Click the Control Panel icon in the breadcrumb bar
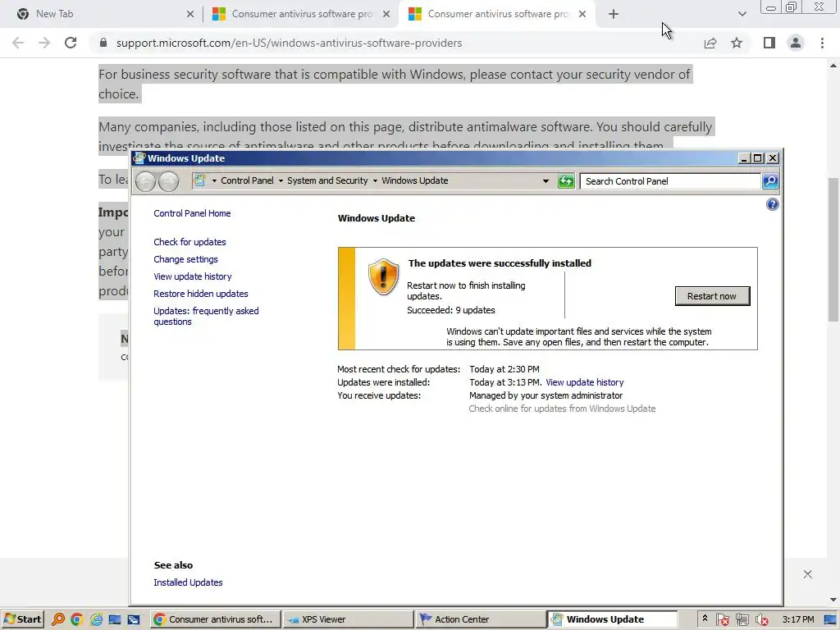Image resolution: width=840 pixels, height=630 pixels. click(x=200, y=180)
